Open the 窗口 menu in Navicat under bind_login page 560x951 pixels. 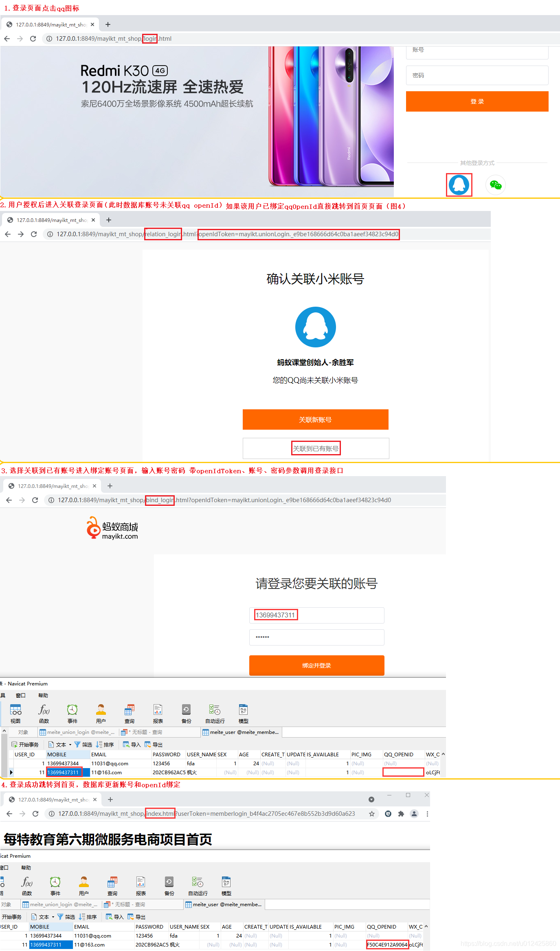21,695
